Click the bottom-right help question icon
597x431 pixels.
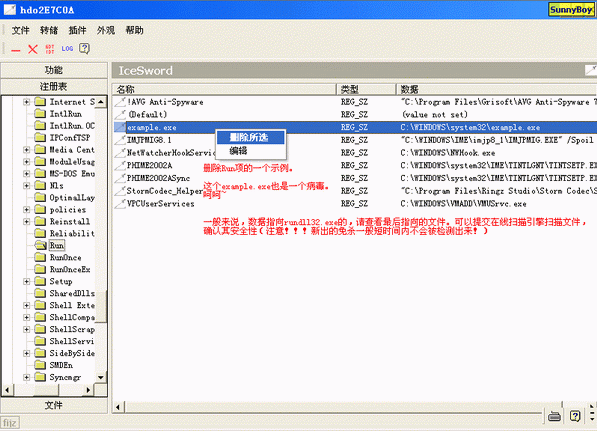click(x=575, y=416)
